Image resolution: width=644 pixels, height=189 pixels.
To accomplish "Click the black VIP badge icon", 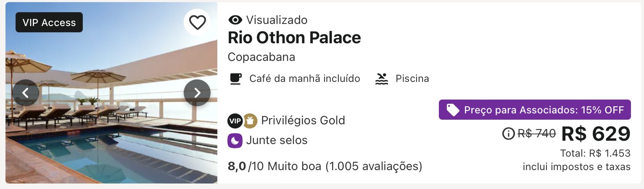I will pyautogui.click(x=235, y=121).
